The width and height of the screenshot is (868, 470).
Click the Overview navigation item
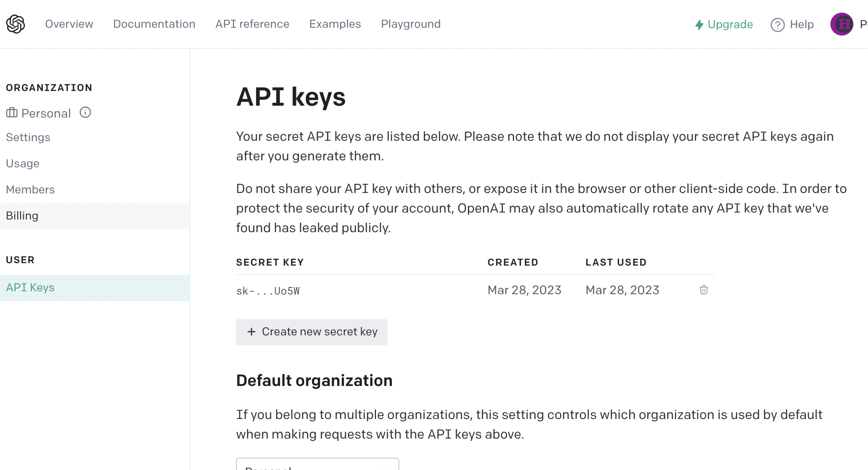[x=69, y=24]
